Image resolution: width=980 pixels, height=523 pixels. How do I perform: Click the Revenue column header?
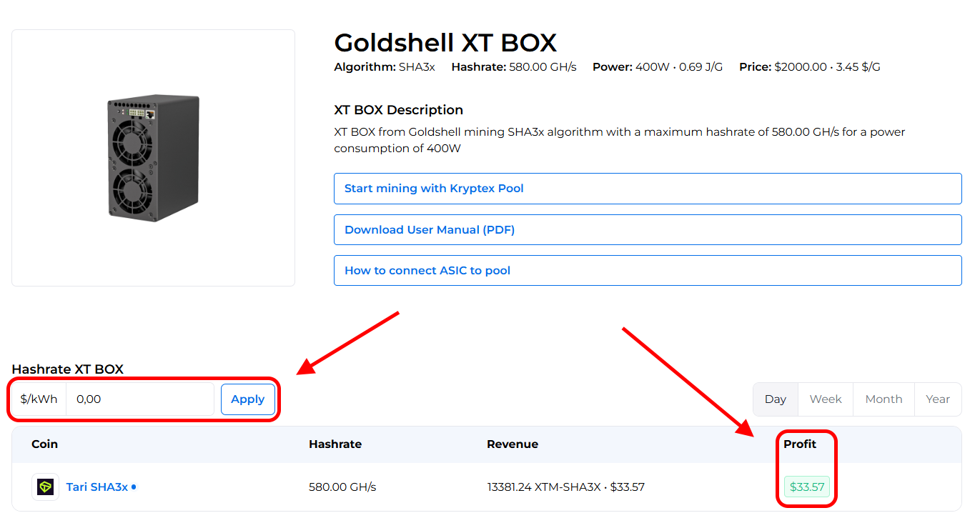coord(512,444)
